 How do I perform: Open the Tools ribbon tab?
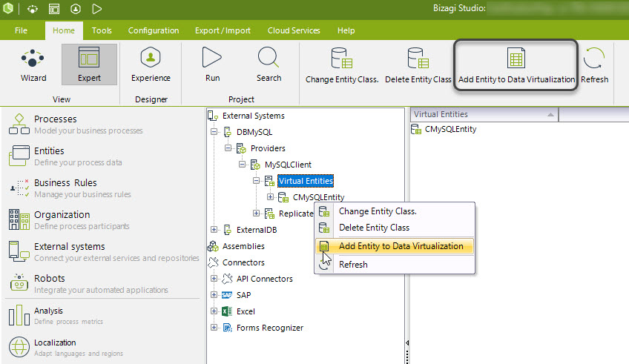coord(102,30)
